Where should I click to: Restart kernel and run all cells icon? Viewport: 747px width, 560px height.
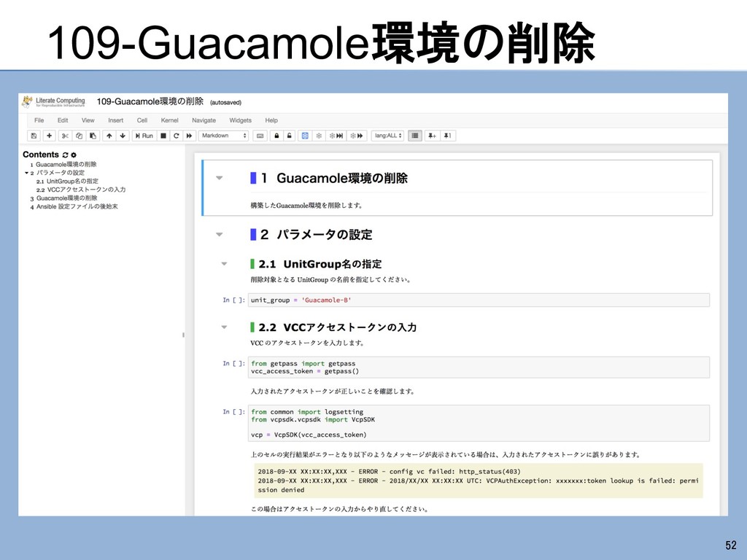pos(189,136)
